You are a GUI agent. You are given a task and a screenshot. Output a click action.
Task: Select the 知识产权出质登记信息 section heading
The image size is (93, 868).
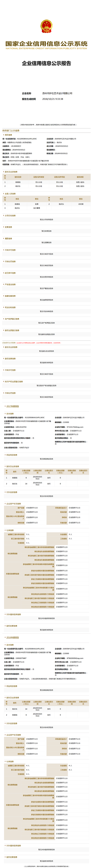14,381
